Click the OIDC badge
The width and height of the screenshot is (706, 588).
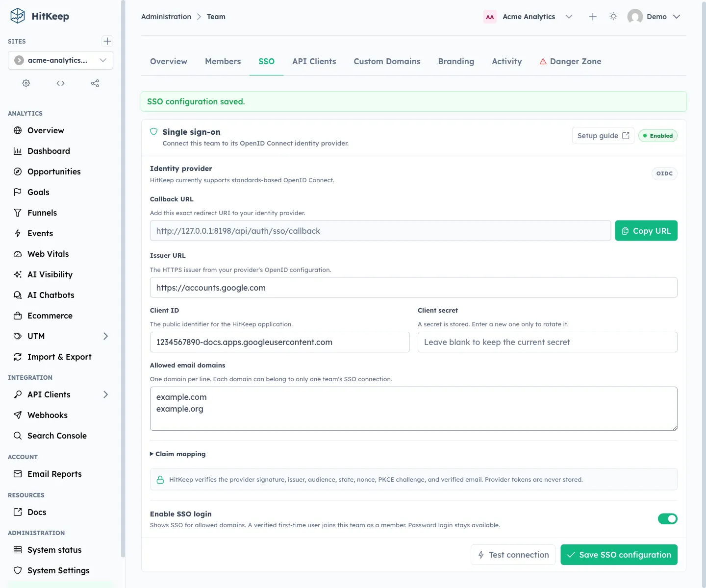(664, 173)
